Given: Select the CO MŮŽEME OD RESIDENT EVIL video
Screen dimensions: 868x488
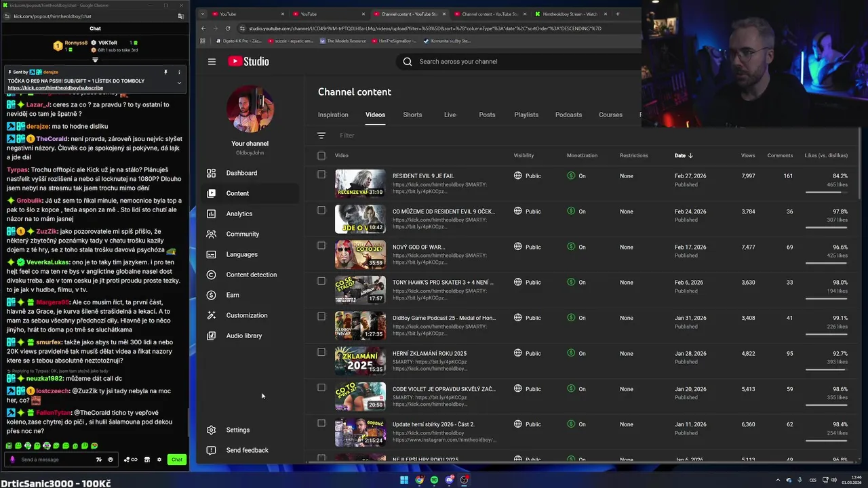Looking at the screenshot, I should 321,210.
